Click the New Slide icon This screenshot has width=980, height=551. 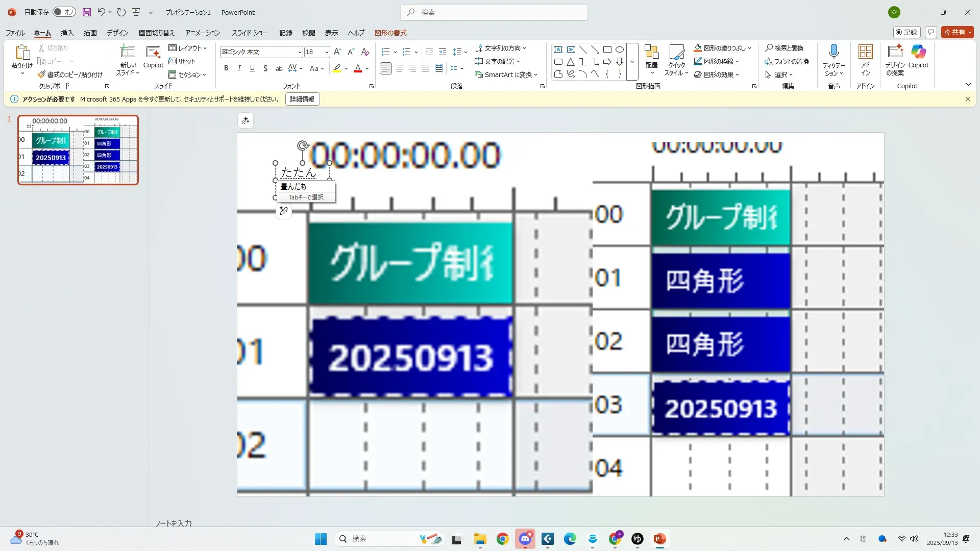click(128, 52)
